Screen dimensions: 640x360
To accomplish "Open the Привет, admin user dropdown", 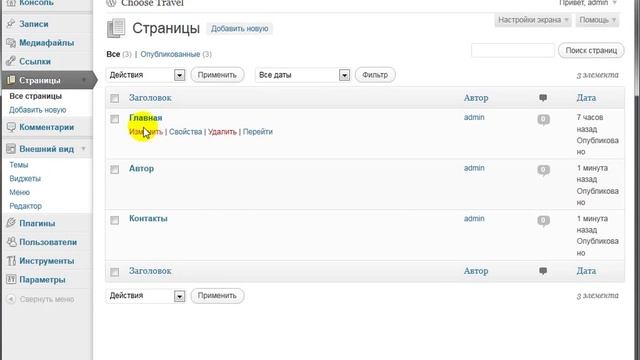I will click(588, 3).
